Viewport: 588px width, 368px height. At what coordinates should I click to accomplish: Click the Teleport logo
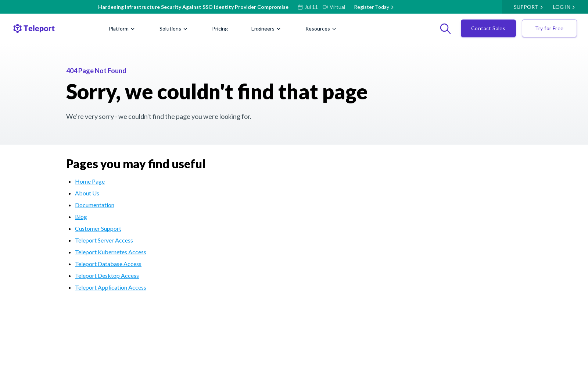tap(34, 28)
